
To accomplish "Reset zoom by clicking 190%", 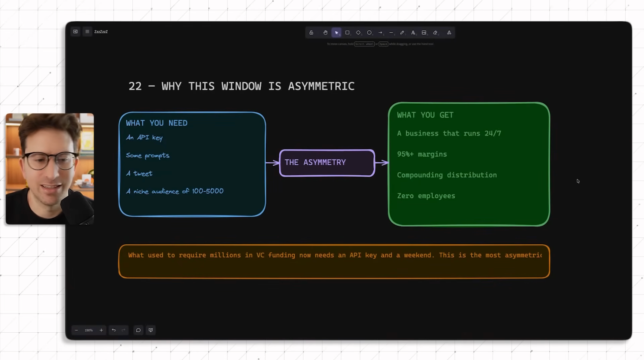I will pos(89,330).
